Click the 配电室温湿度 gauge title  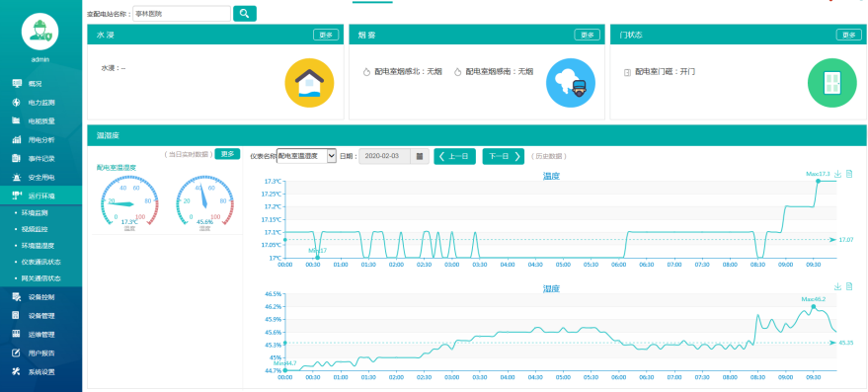click(117, 167)
